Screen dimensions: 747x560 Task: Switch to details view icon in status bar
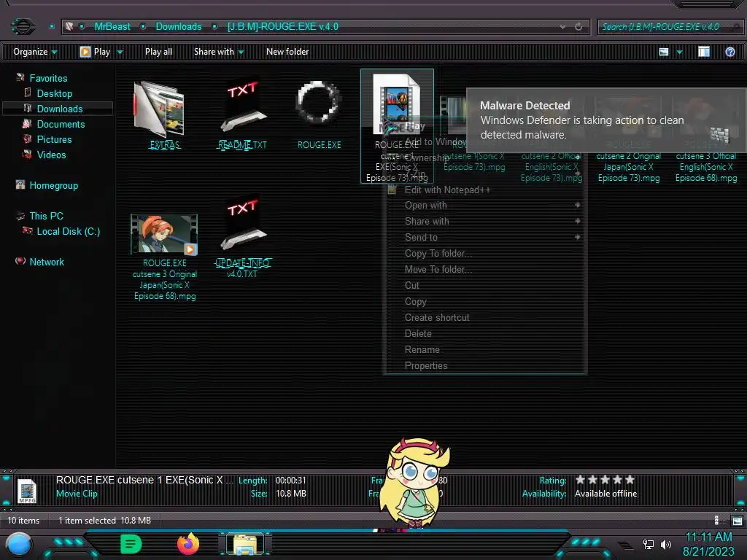point(717,521)
